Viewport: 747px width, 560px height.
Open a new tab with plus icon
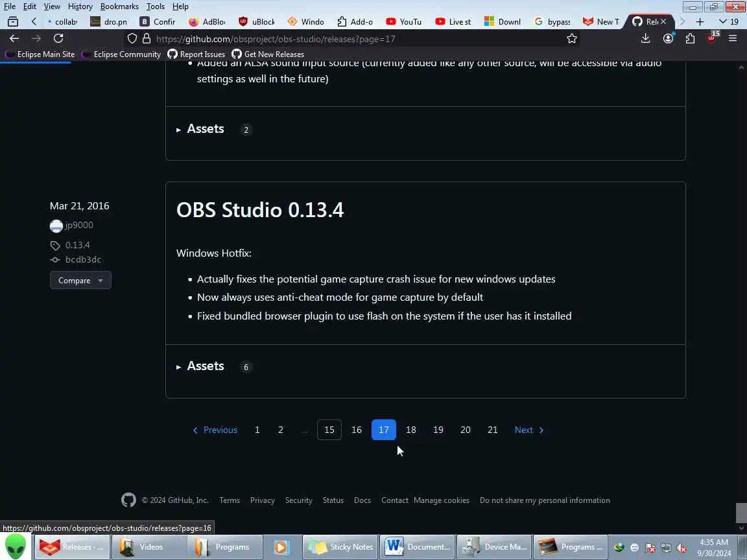700,21
